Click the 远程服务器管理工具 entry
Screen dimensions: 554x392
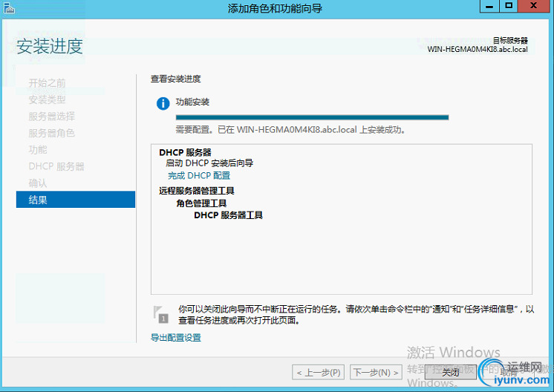197,191
